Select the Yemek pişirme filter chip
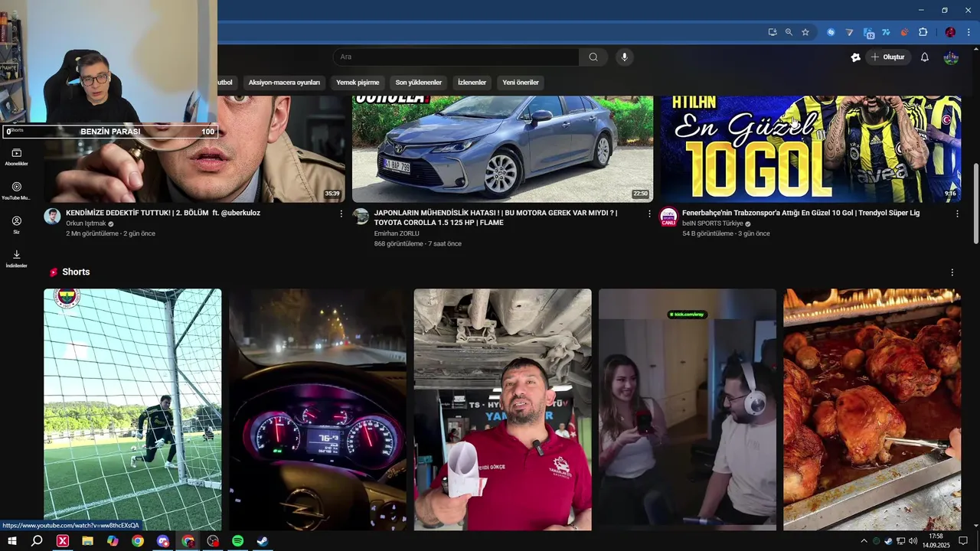 358,83
